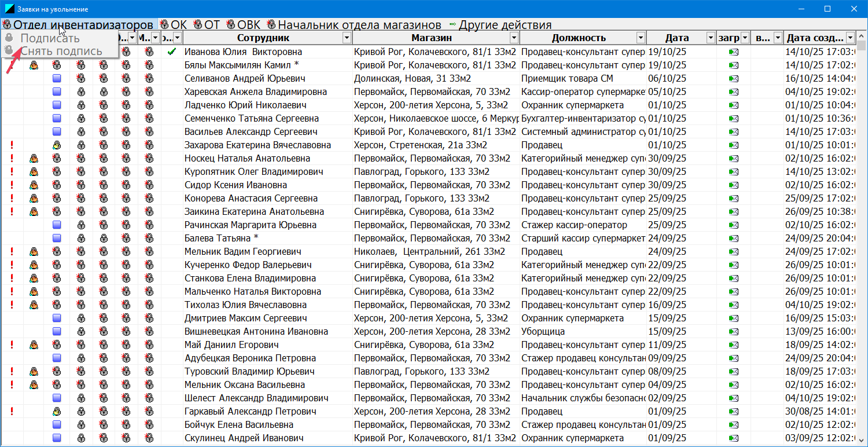Screen dimensions: 868x447
Task: Click the red exclamation mark in Захарова Екатерина row
Action: 12,145
